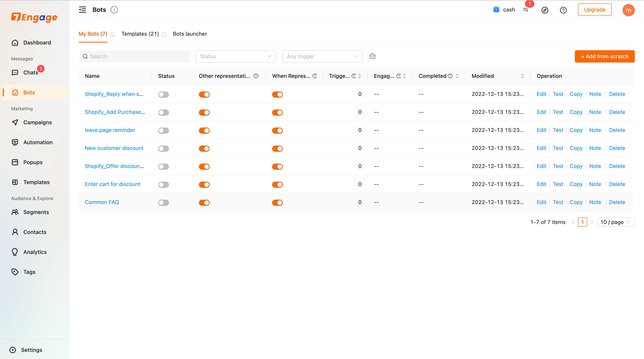Click the clear filters broom icon
Viewport: 644px width, 359px height.
click(372, 56)
